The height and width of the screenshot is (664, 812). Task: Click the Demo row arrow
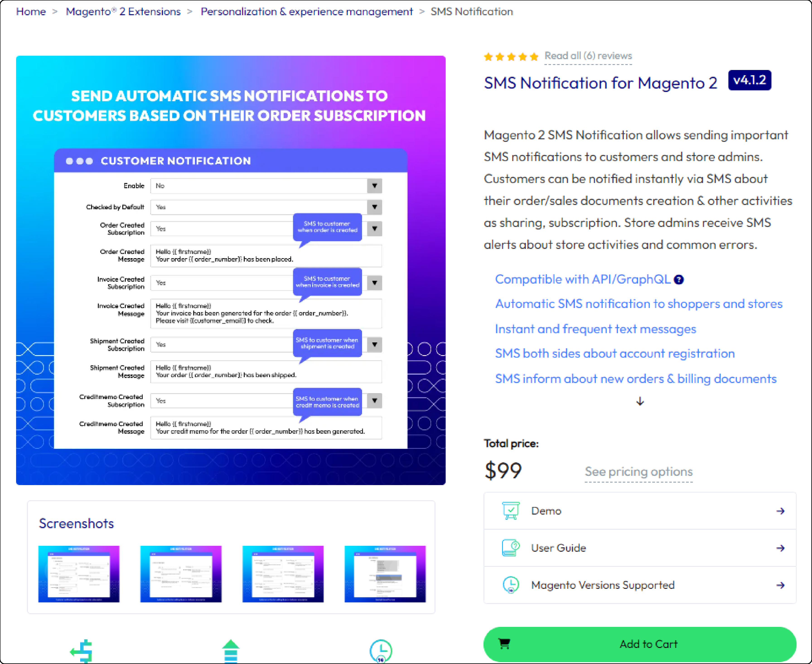(x=780, y=511)
